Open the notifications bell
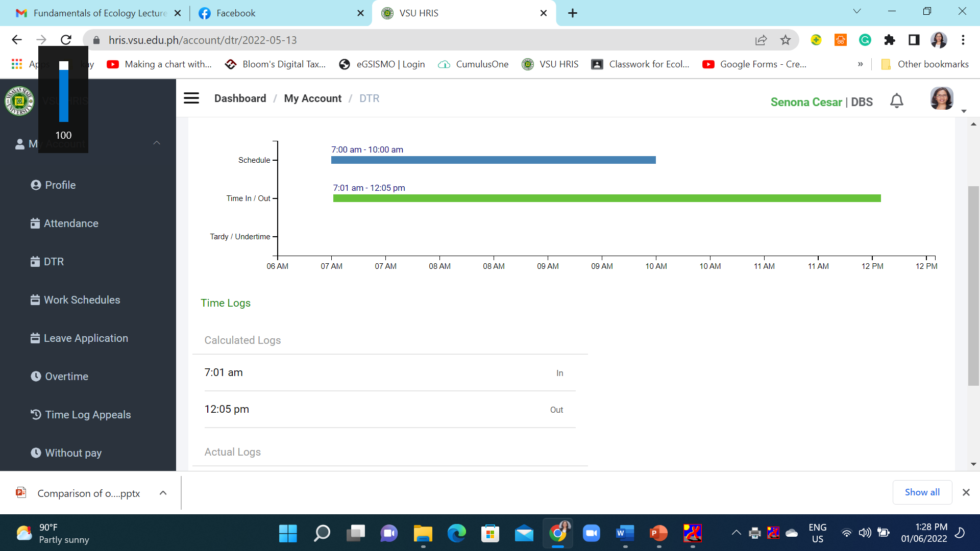The height and width of the screenshot is (551, 980). (x=896, y=101)
